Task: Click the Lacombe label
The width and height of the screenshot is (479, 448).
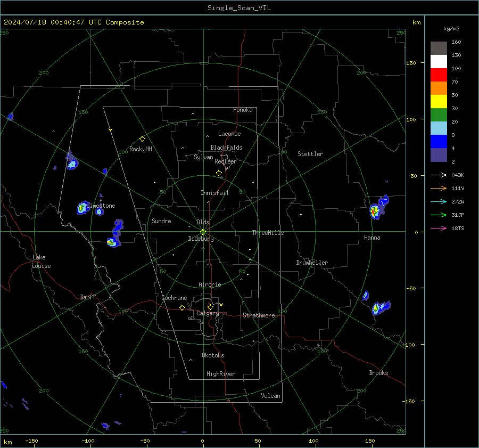Action: pyautogui.click(x=229, y=134)
